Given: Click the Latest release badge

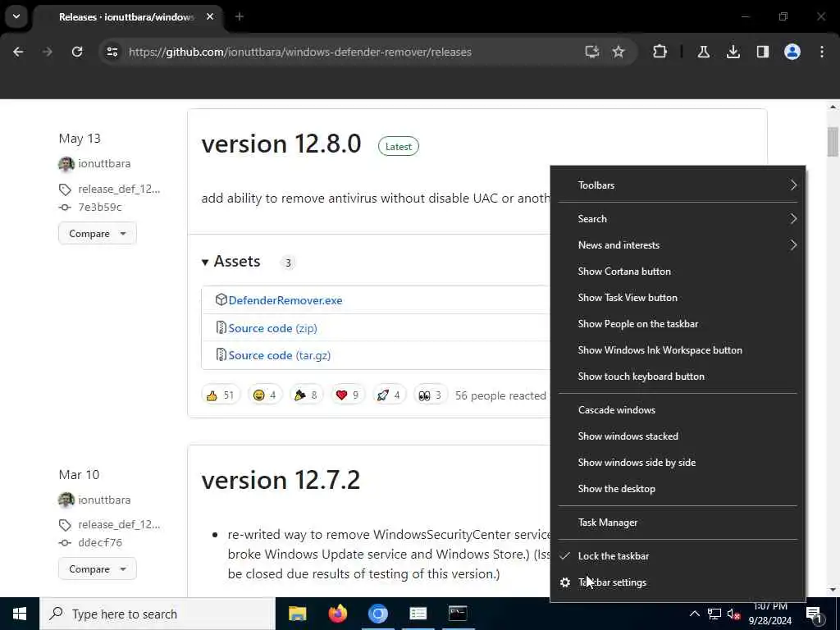Looking at the screenshot, I should tap(399, 147).
